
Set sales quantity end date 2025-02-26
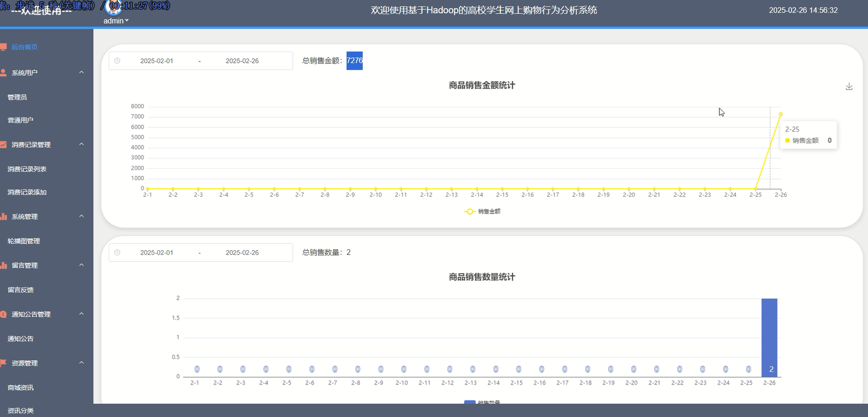tap(242, 253)
